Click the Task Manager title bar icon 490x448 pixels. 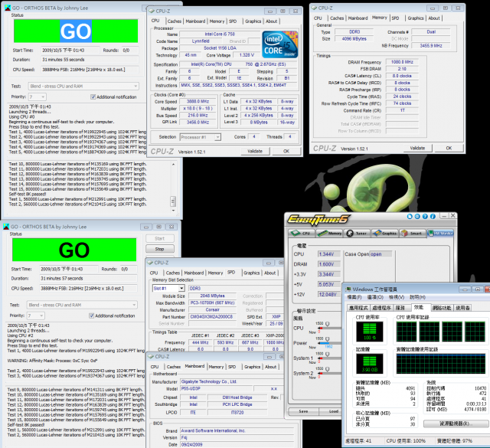point(348,289)
